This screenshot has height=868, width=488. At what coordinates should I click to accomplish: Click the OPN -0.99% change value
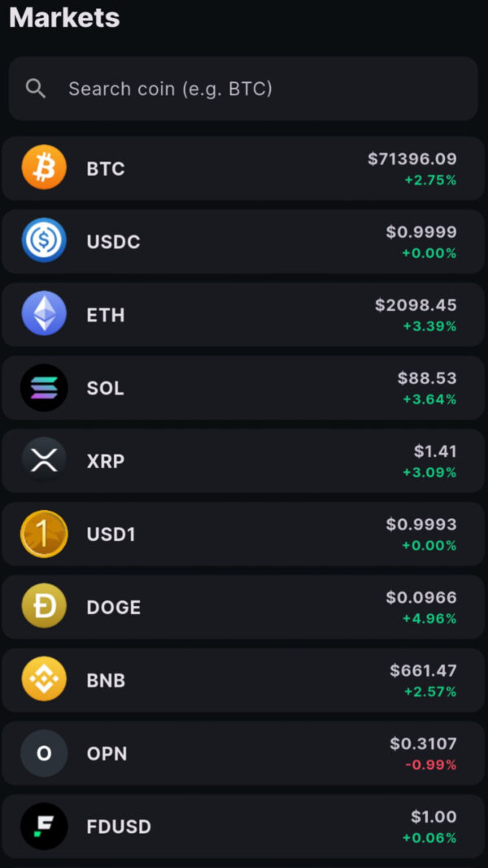429,765
